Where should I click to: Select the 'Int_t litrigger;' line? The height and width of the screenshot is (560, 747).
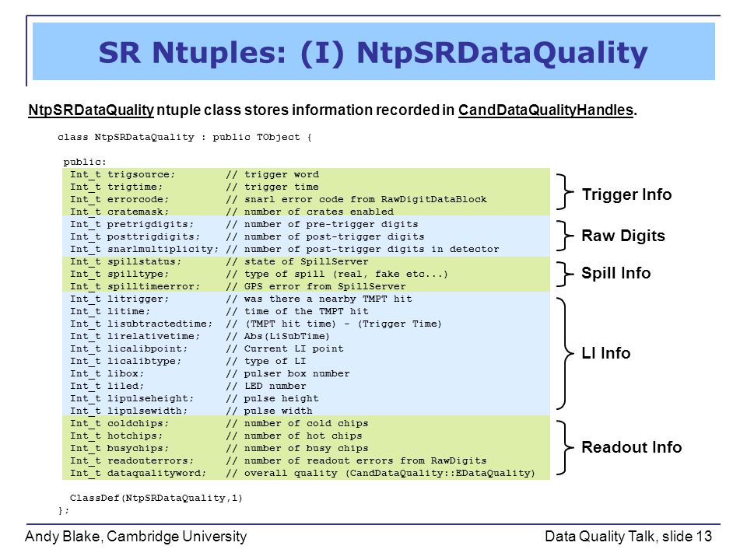click(x=120, y=299)
